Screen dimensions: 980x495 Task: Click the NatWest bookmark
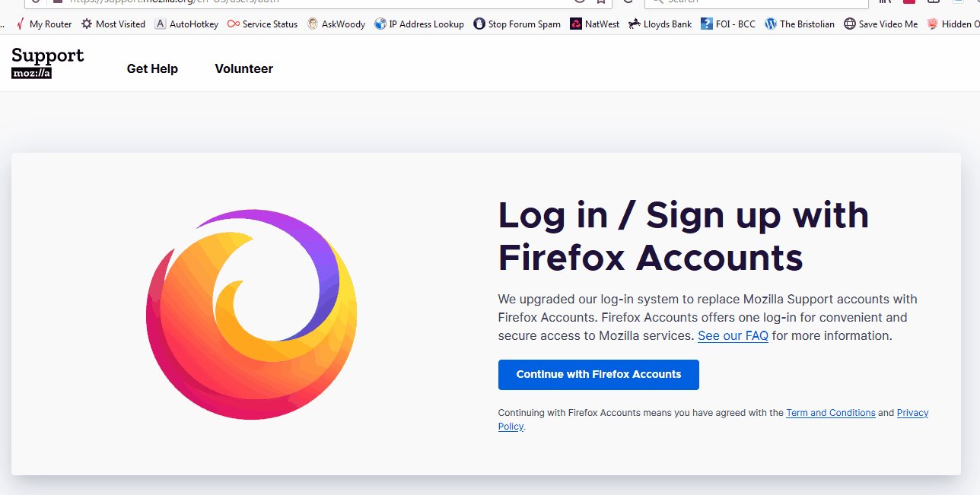tap(595, 24)
